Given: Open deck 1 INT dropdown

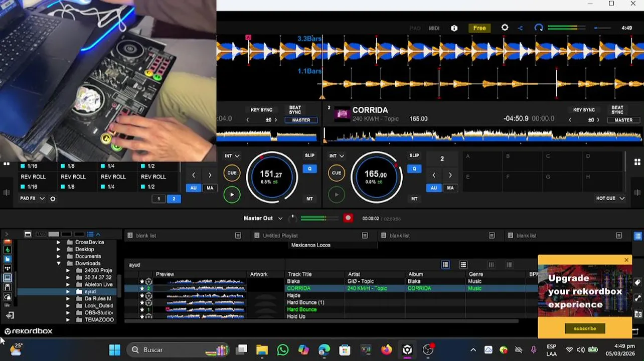Looking at the screenshot, I should coord(232,156).
